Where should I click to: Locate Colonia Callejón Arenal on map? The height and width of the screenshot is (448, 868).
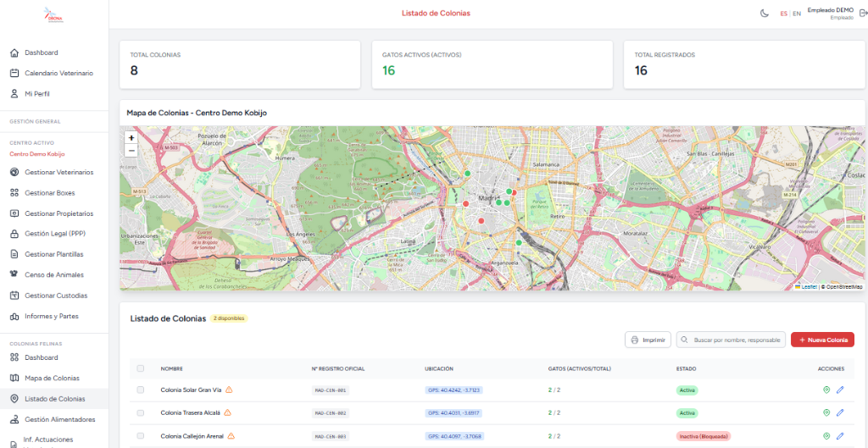tap(826, 436)
